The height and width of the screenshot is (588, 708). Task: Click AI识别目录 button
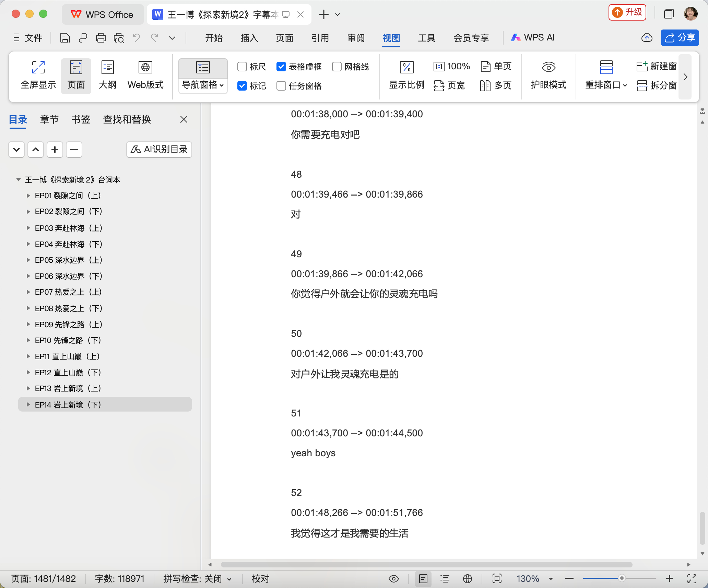pyautogui.click(x=159, y=149)
